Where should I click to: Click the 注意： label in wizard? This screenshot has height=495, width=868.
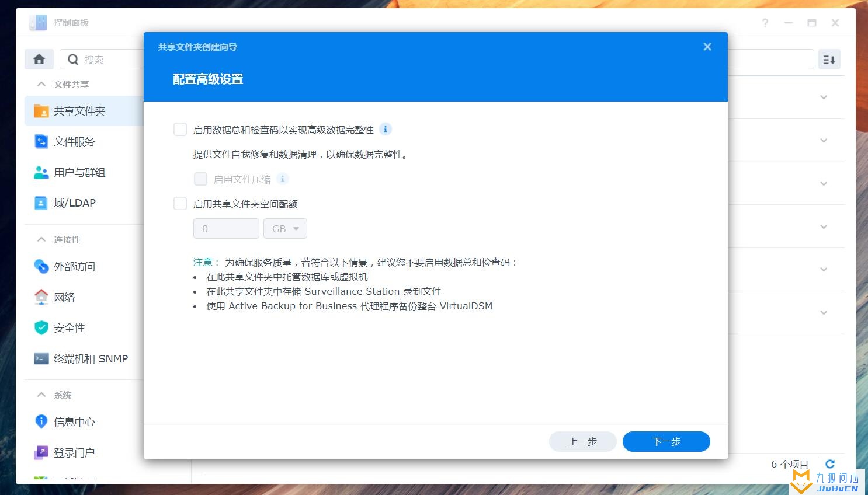[207, 262]
